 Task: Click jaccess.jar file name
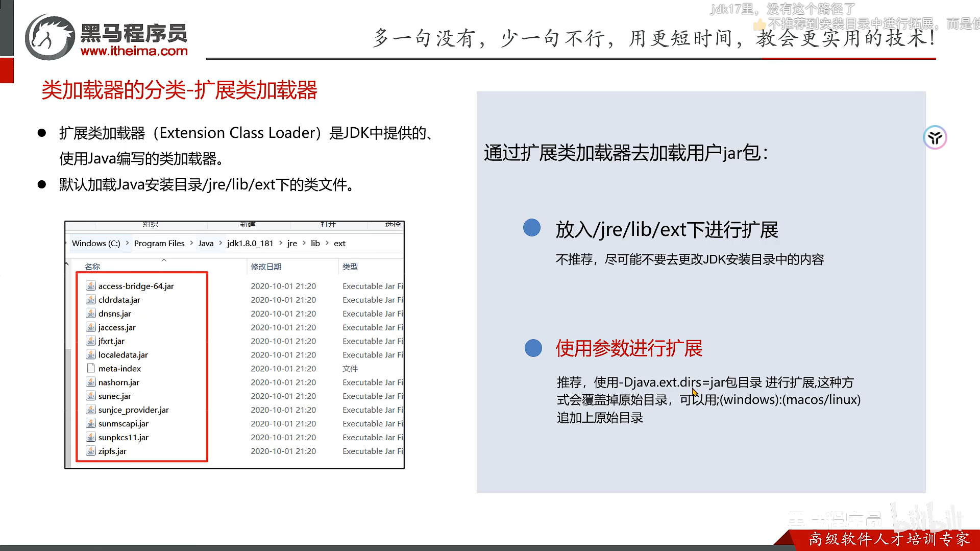click(117, 327)
